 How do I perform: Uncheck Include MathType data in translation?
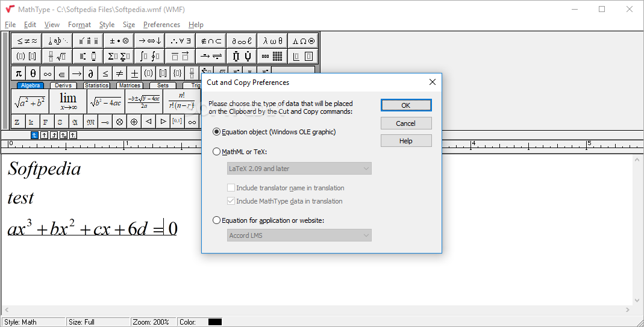[285, 201]
